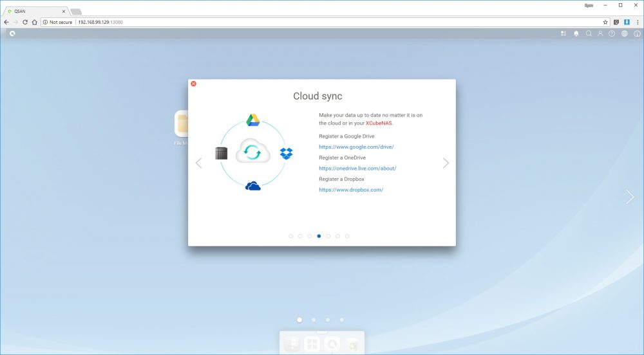The height and width of the screenshot is (355, 644).
Task: Jump to the seventh slide indicator dot
Action: click(x=347, y=236)
